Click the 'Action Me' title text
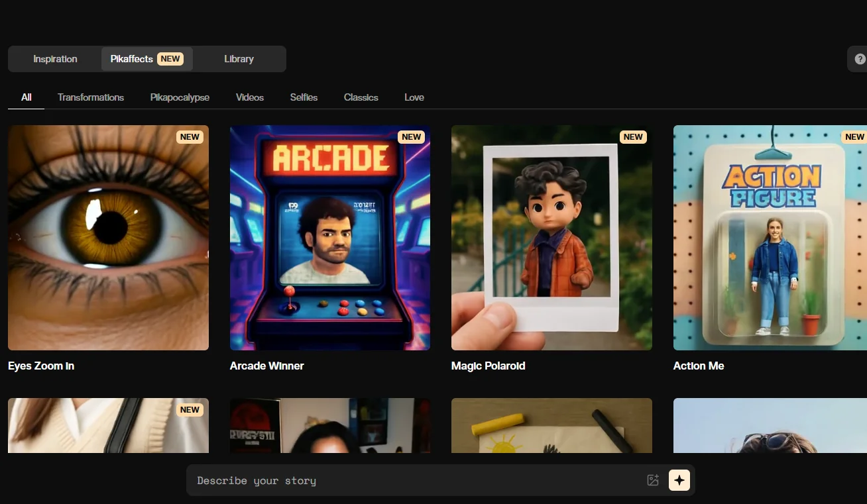 (x=699, y=366)
